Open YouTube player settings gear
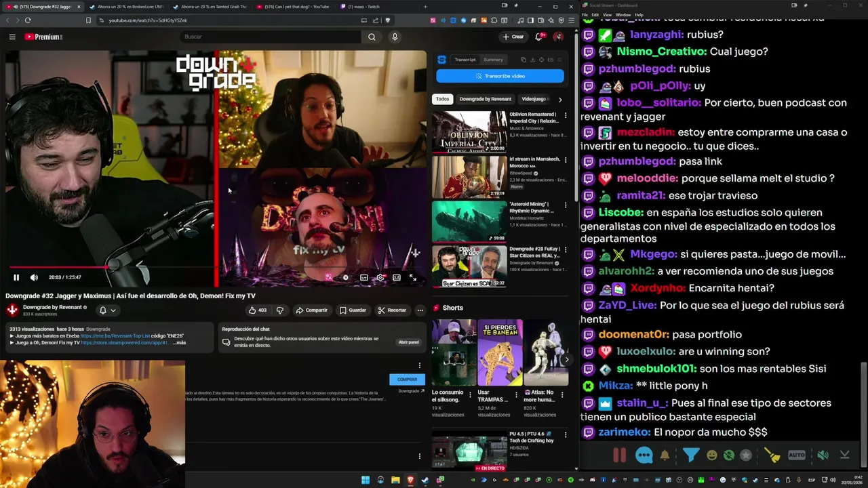This screenshot has width=868, height=488. (380, 277)
